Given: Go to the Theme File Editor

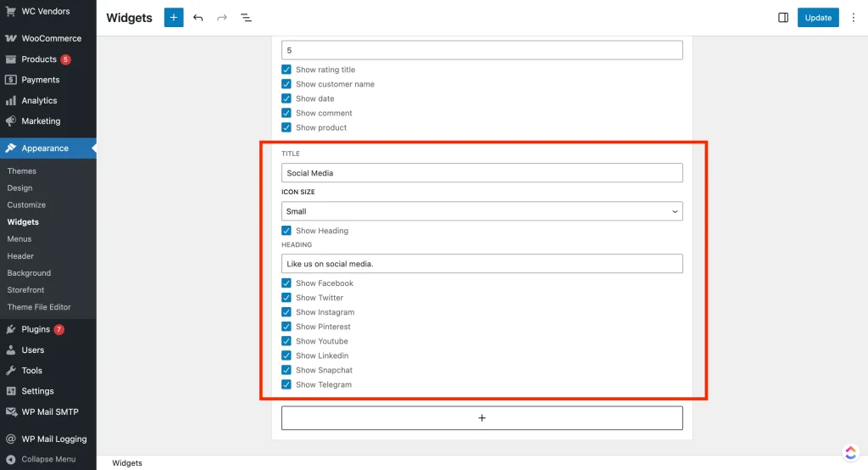Looking at the screenshot, I should click(x=39, y=307).
